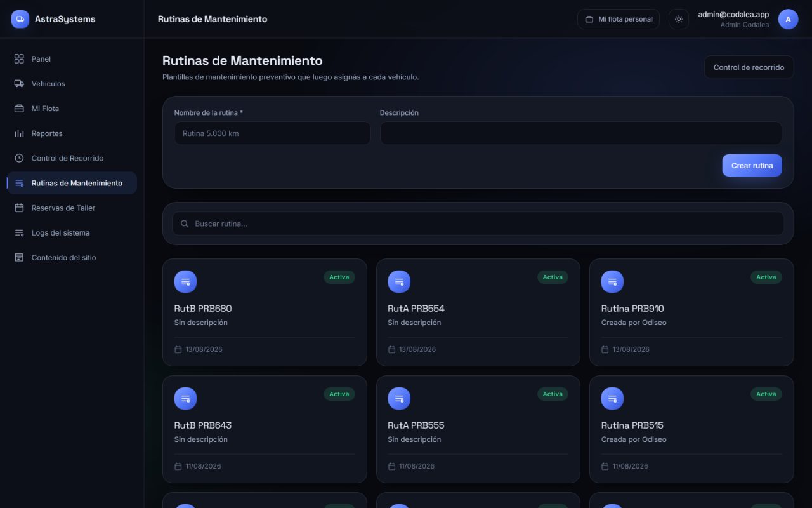This screenshot has height=508, width=812.
Task: Open the user avatar "A" menu
Action: click(x=788, y=19)
